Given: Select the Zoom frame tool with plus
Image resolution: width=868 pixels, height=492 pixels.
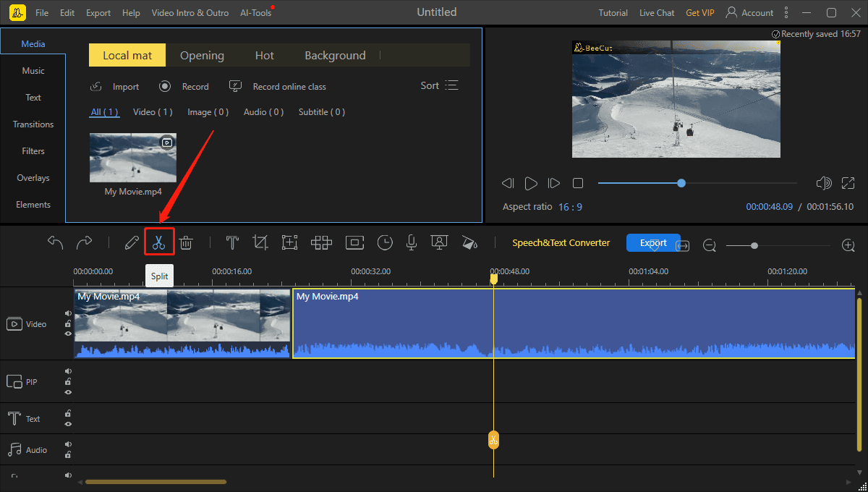Looking at the screenshot, I should [x=290, y=243].
